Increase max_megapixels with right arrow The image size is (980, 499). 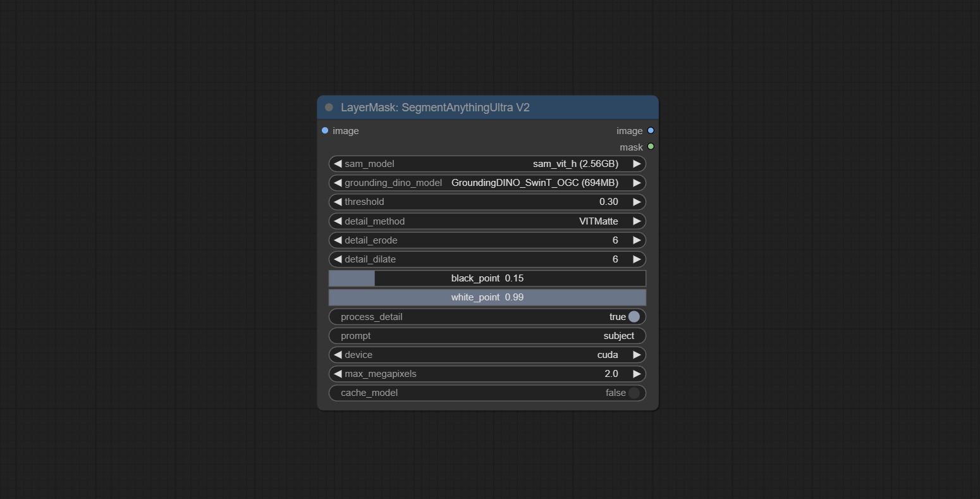(637, 374)
